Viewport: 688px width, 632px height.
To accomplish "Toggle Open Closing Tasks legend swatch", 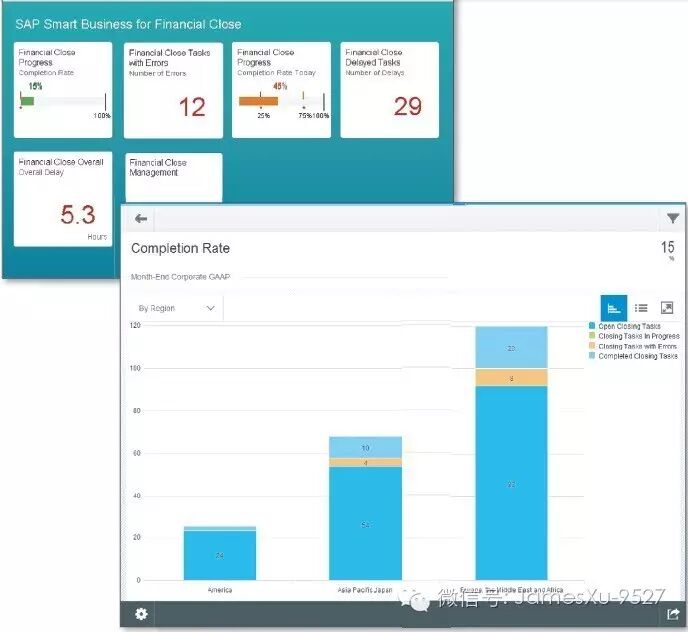I will [x=592, y=326].
